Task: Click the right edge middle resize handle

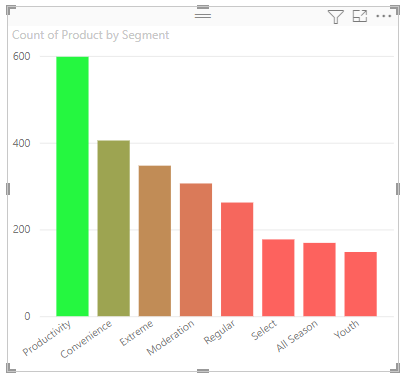Action: click(398, 189)
